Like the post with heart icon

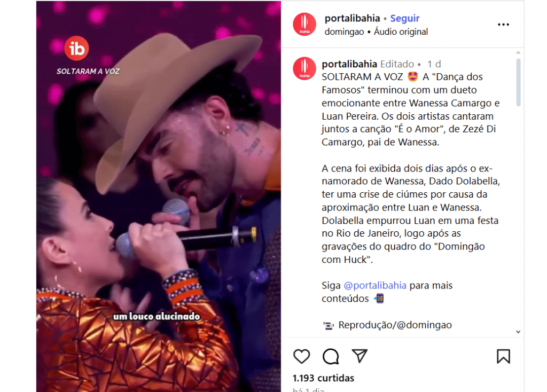point(301,356)
